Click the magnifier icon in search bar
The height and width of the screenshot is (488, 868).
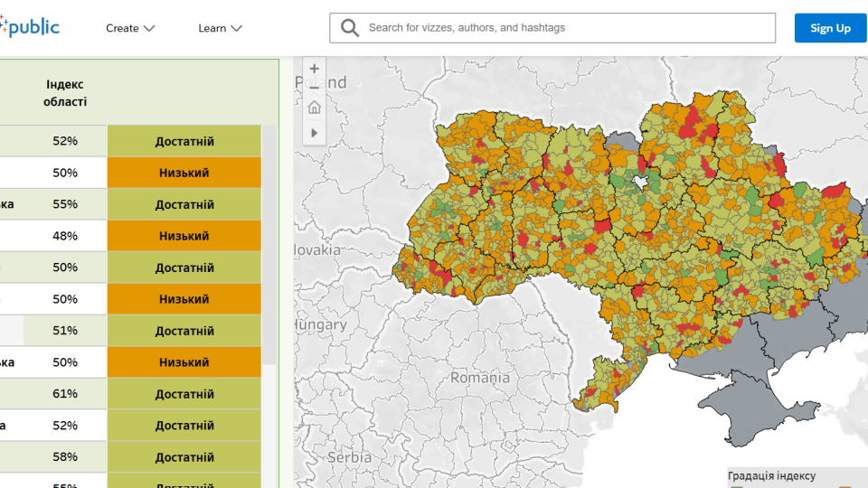[350, 28]
